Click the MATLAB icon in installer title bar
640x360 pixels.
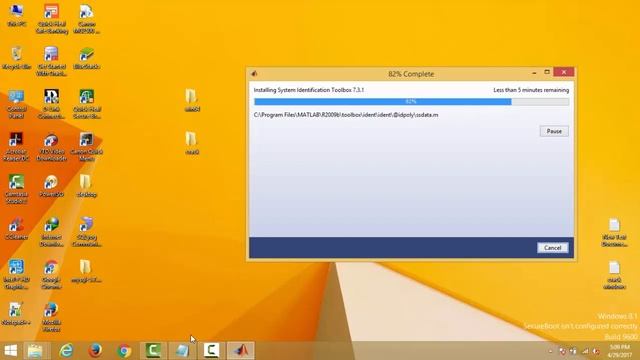pyautogui.click(x=254, y=73)
